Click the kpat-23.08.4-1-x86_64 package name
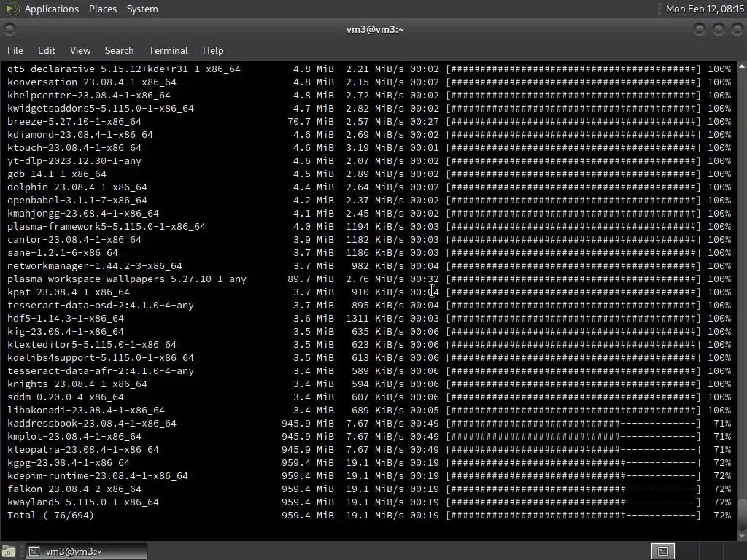This screenshot has height=560, width=747. [68, 292]
